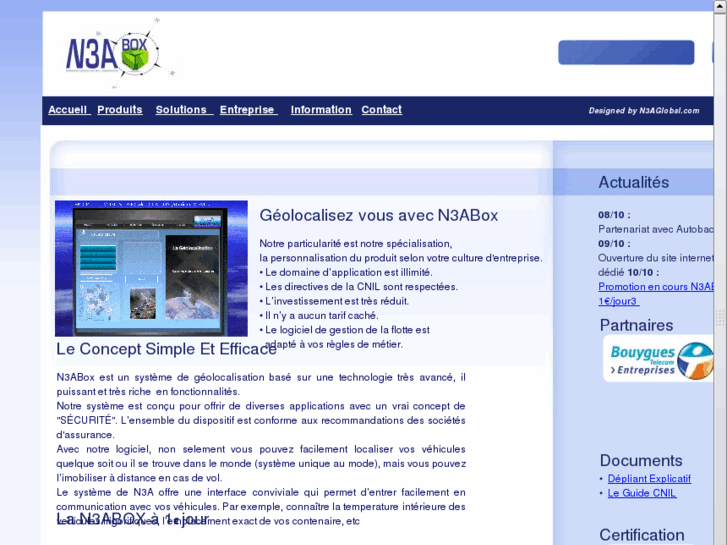Open the Promotion en cours N3A link
The width and height of the screenshot is (727, 545).
point(656,287)
